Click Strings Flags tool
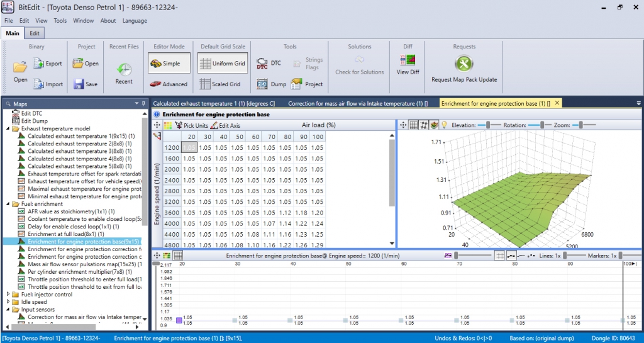Screen dimensions: 644x343 point(308,64)
